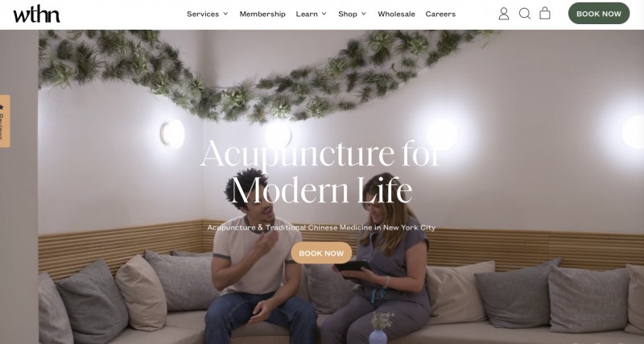Screen dimensions: 644x344
Task: Expand the Shop dropdown menu
Action: click(x=352, y=14)
